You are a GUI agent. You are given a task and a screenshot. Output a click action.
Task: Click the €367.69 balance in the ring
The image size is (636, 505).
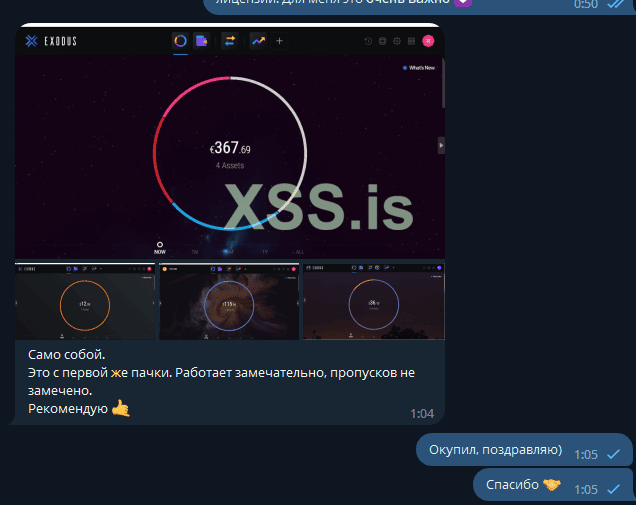pos(230,148)
